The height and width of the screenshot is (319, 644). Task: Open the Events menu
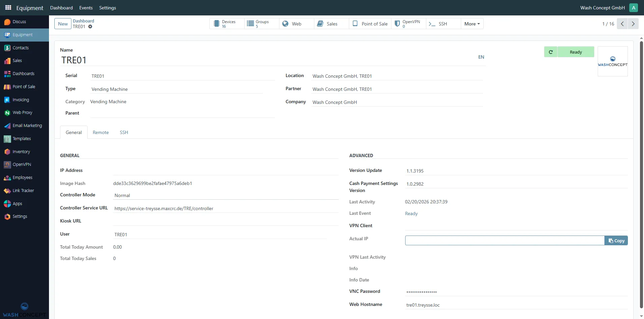[x=86, y=8]
